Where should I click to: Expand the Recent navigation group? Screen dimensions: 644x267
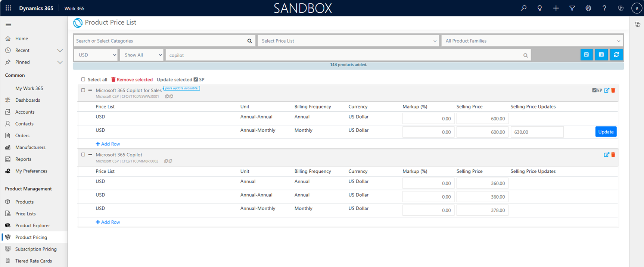tap(60, 50)
